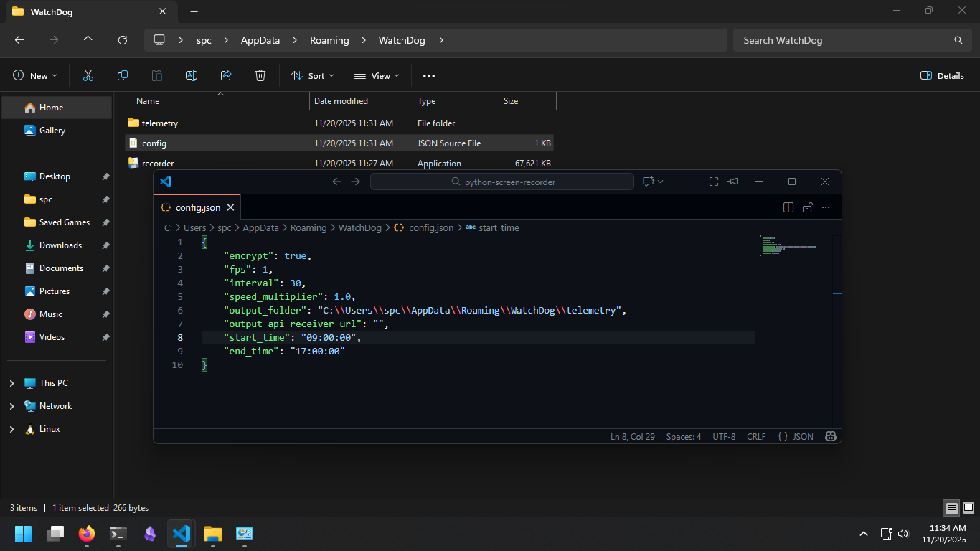980x551 pixels.
Task: Click the GitHub Copilot status bar icon
Action: pyautogui.click(x=830, y=435)
